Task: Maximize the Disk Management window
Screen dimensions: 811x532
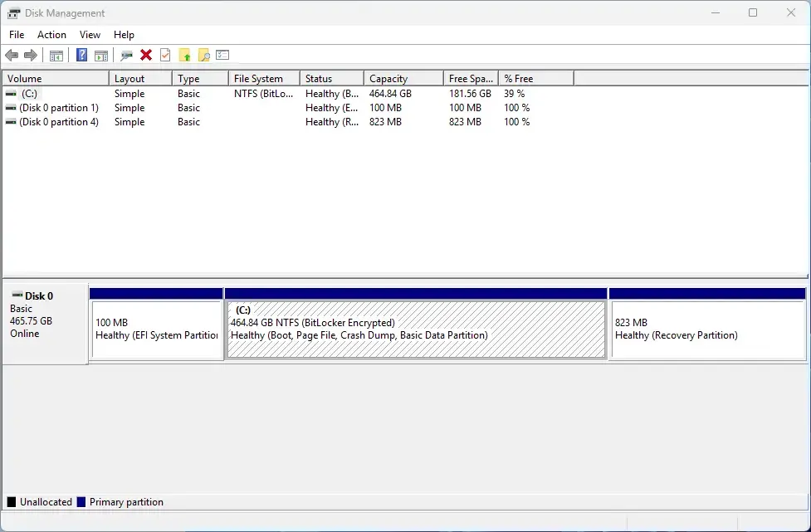Action: click(x=753, y=12)
